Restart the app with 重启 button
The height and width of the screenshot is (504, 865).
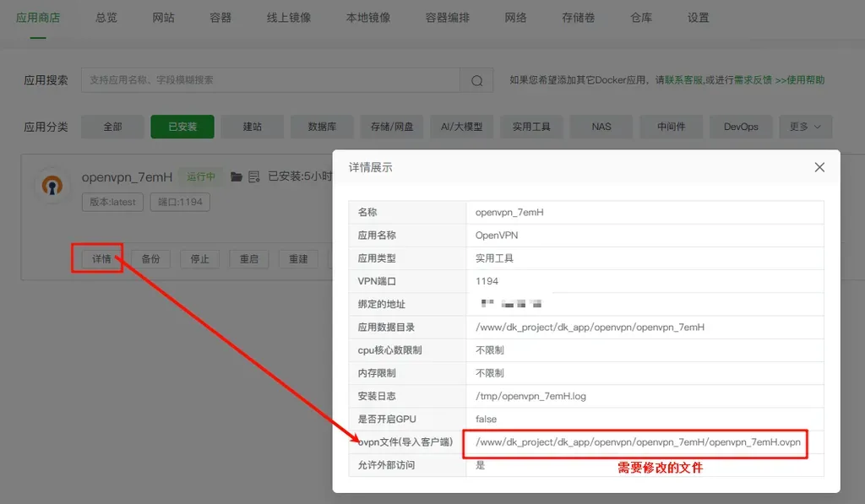tap(248, 259)
